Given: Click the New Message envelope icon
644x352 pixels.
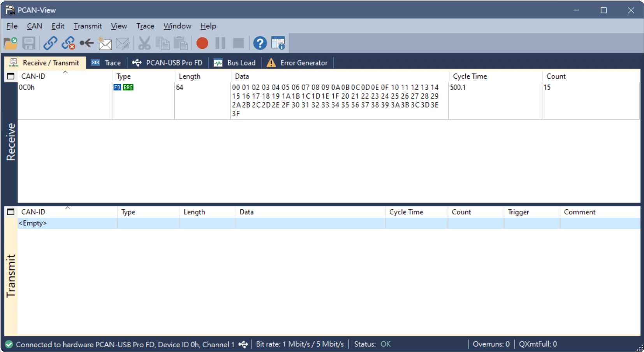Looking at the screenshot, I should coord(105,43).
